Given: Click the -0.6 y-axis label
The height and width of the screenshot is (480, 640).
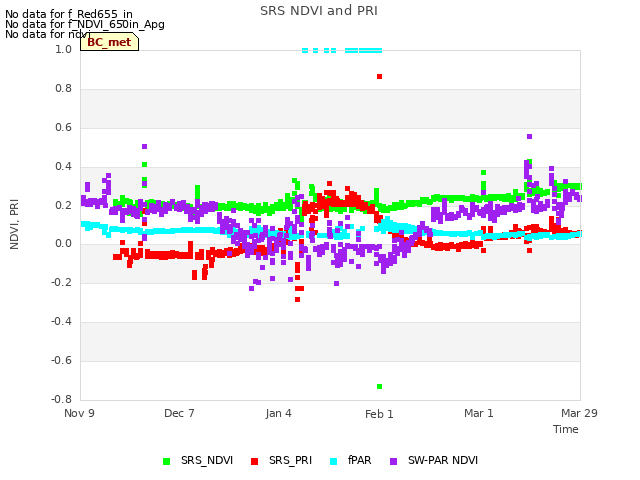Looking at the screenshot, I should [61, 361].
